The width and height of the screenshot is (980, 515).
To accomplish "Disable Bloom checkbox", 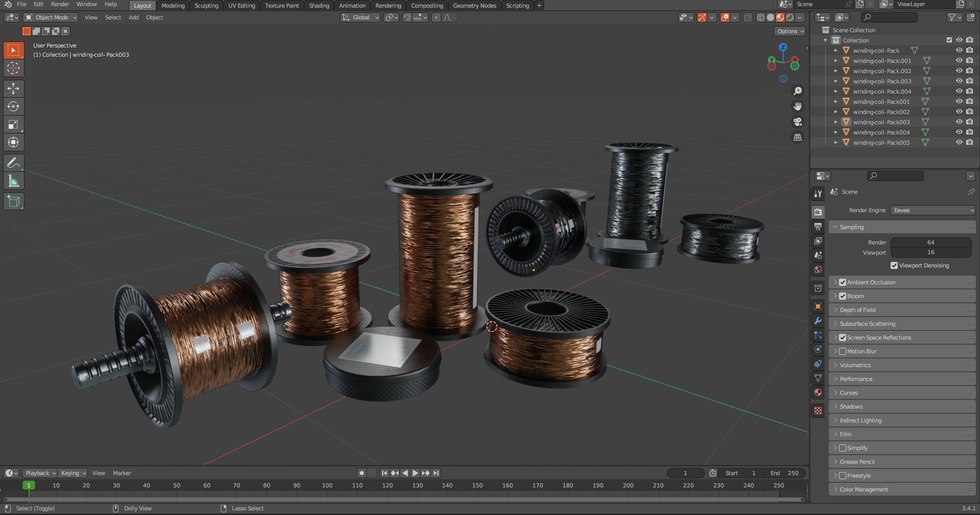I will 843,296.
